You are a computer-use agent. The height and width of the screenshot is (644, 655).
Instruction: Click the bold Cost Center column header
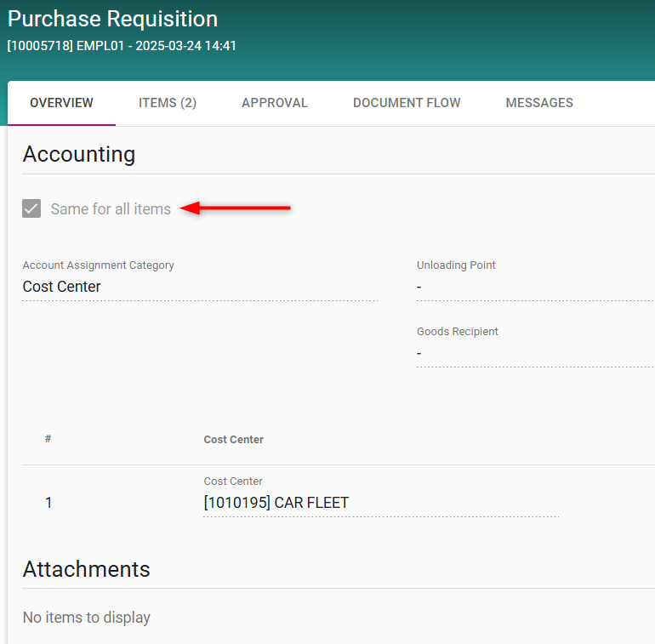click(x=234, y=439)
